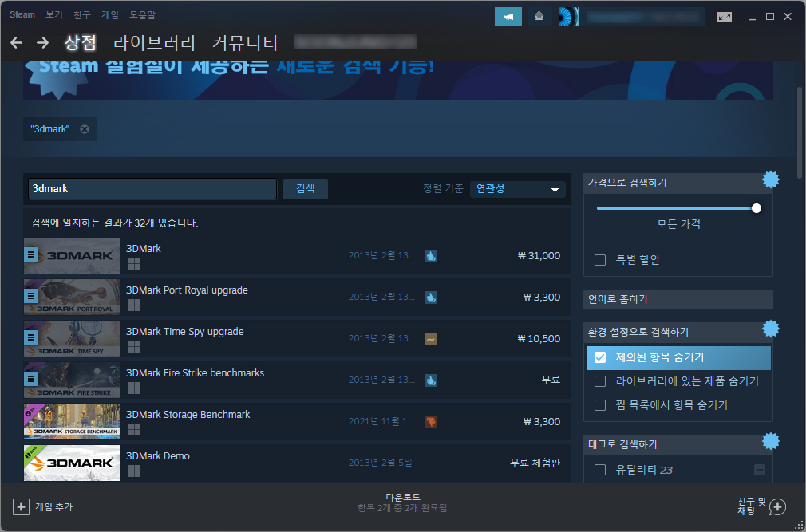This screenshot has height=532, width=806.
Task: Toggle Big Picture mode icon
Action: pyautogui.click(x=725, y=17)
